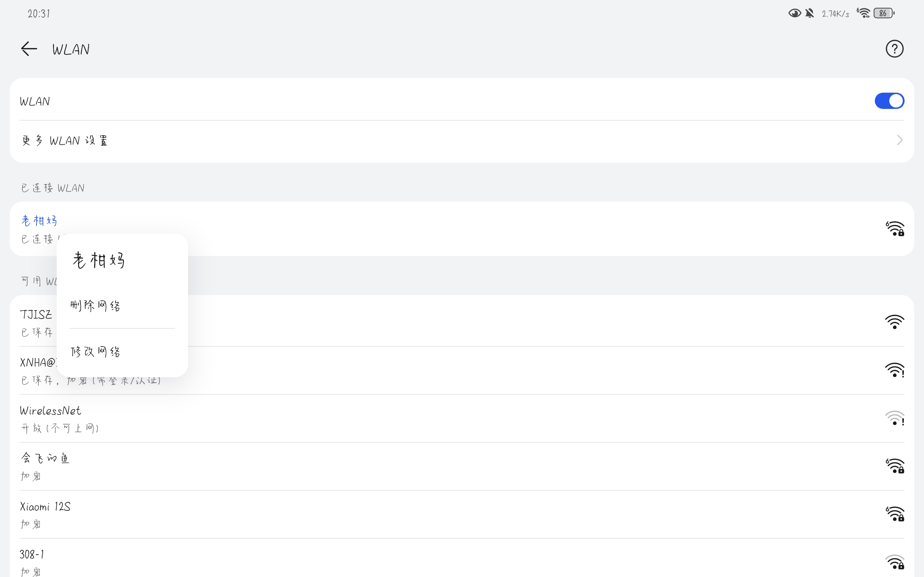Screen dimensions: 924x577
Task: Go back using the arrow icon
Action: click(x=29, y=49)
